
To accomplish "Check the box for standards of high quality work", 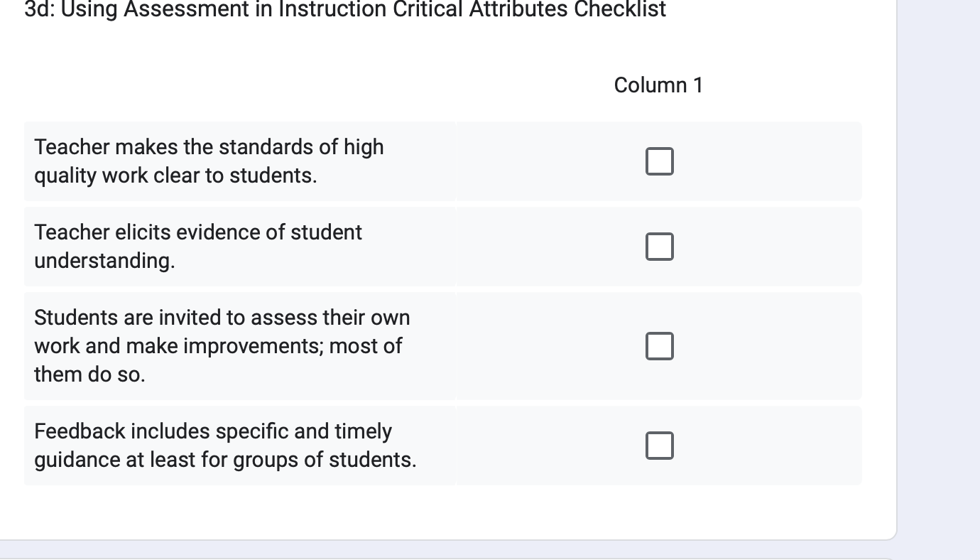I will [x=659, y=161].
